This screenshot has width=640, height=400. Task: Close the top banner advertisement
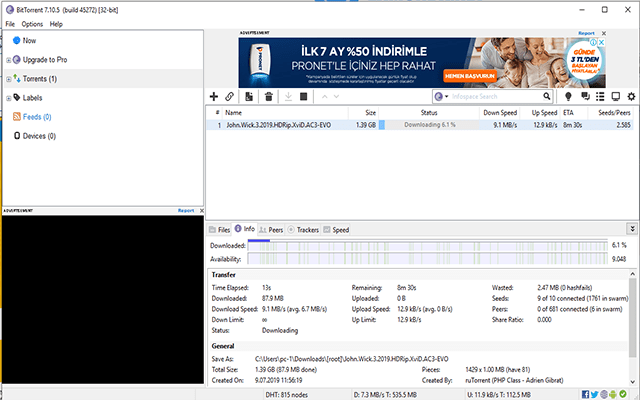[604, 33]
